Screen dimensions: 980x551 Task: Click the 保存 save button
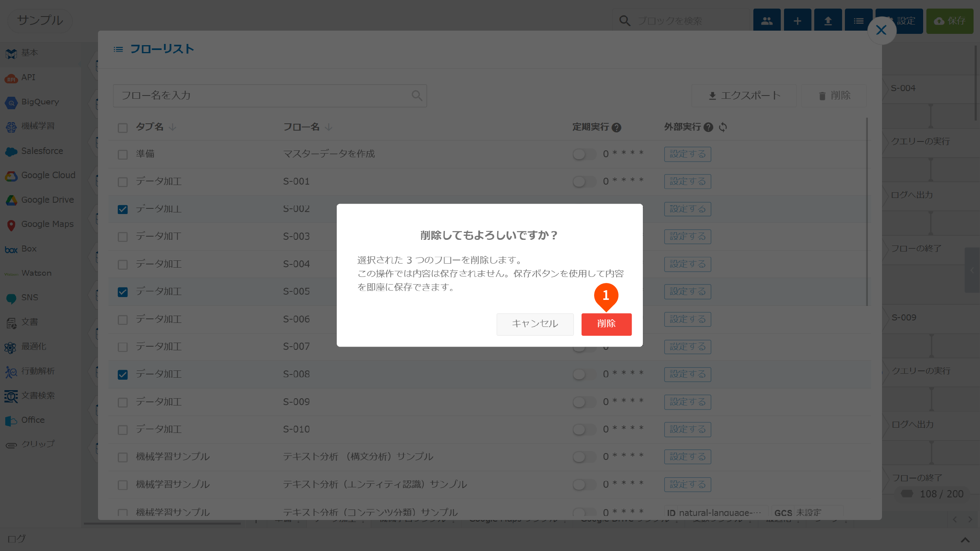tap(950, 21)
